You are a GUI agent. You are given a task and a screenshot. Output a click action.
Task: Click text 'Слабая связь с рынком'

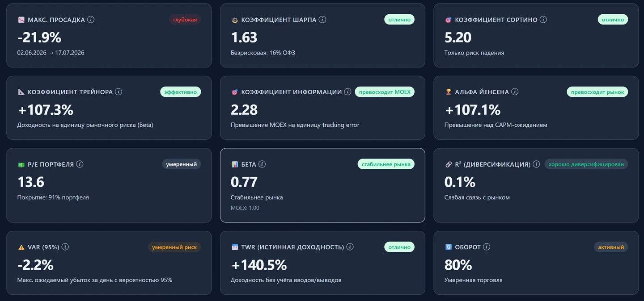[477, 197]
